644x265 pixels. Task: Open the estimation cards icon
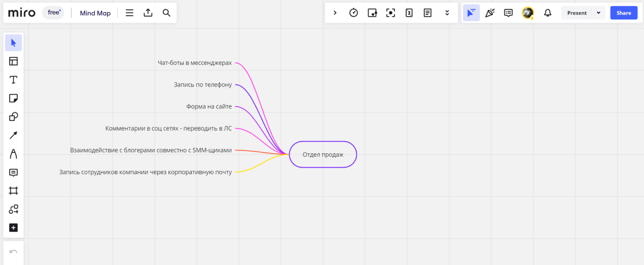[x=409, y=13]
